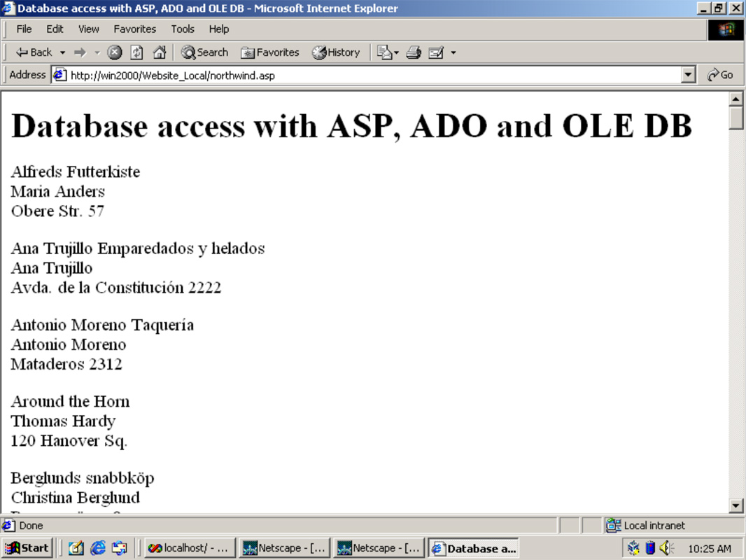Click the Go button

[720, 75]
